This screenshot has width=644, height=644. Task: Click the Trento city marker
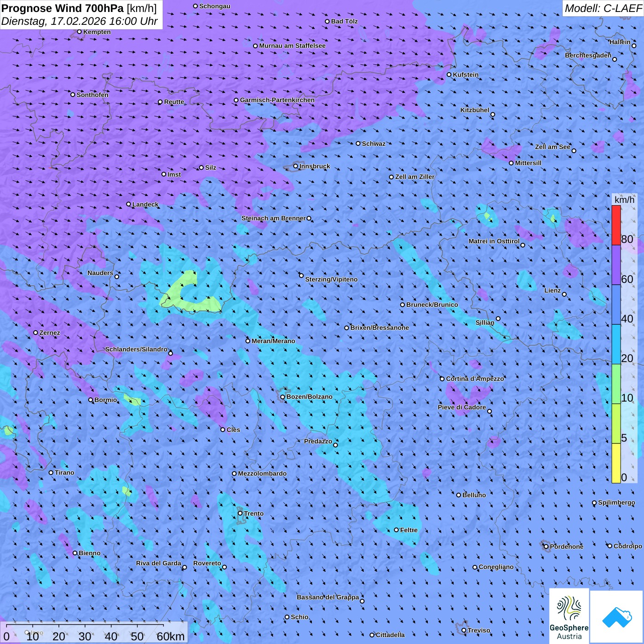tap(240, 513)
